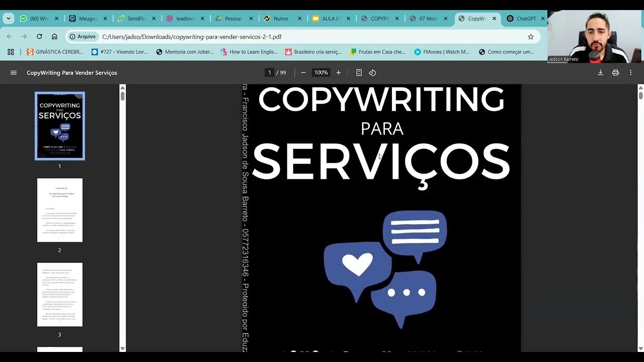The width and height of the screenshot is (644, 362).
Task: Zoom in the PDF with plus button
Action: pyautogui.click(x=339, y=73)
